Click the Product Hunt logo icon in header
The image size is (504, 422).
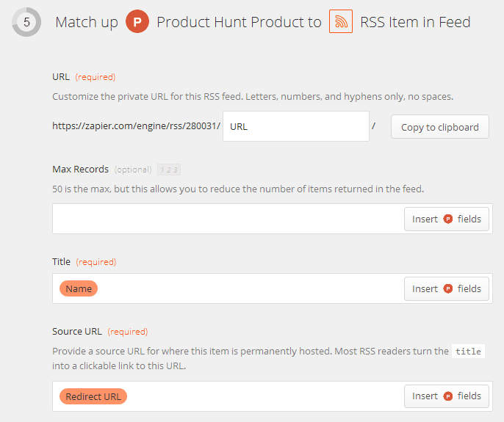[x=137, y=22]
